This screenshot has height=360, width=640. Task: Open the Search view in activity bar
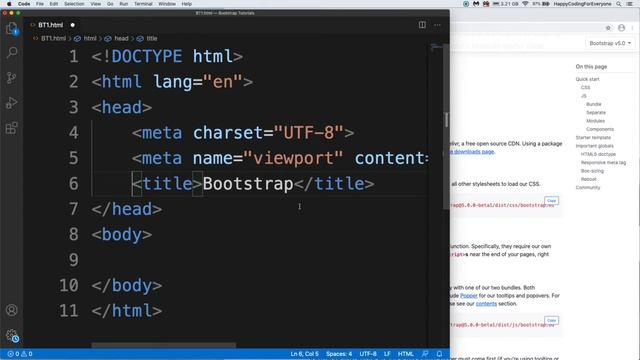[x=12, y=52]
